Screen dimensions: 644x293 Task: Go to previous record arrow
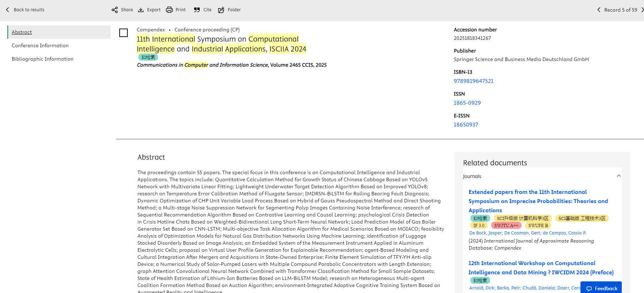tap(599, 10)
